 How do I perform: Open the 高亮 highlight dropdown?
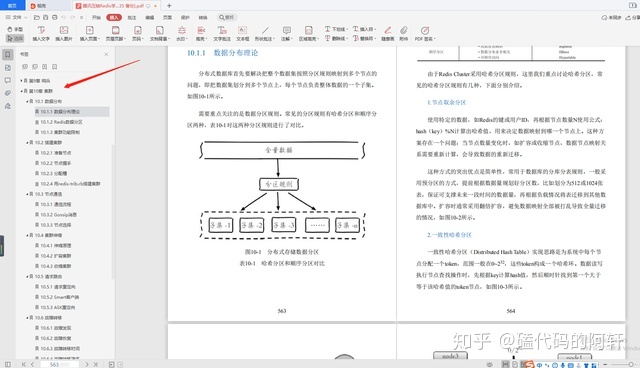click(201, 33)
